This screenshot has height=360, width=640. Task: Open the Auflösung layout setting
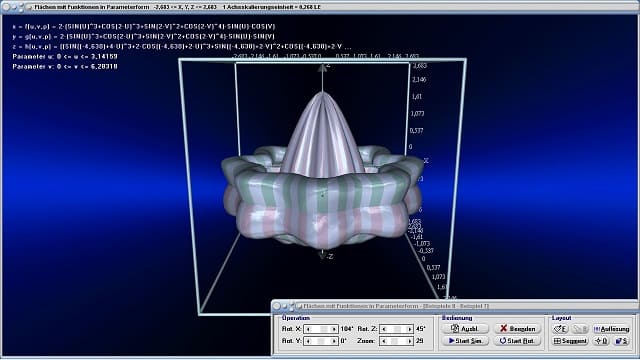pyautogui.click(x=611, y=329)
